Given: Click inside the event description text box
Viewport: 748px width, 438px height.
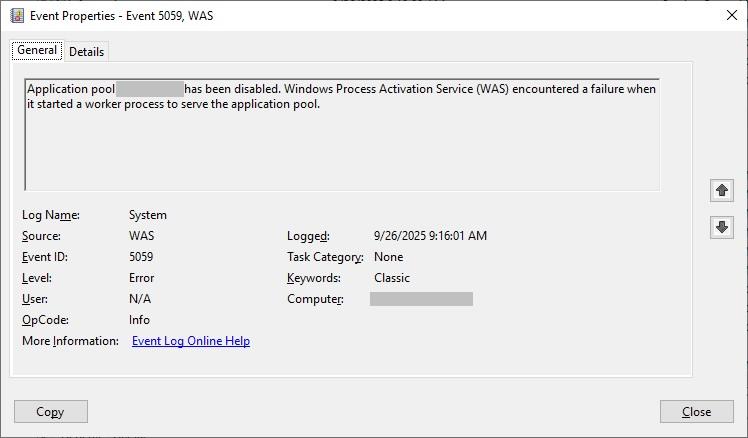Looking at the screenshot, I should click(x=341, y=150).
